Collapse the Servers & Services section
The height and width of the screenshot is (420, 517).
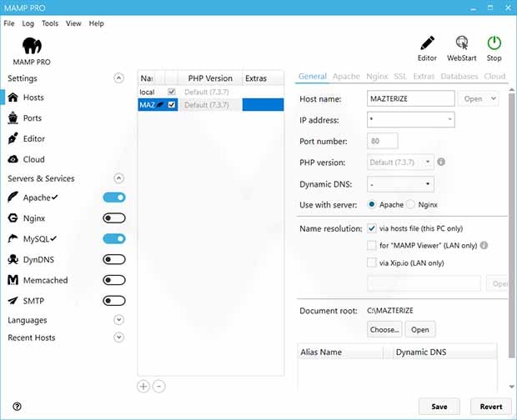pyautogui.click(x=118, y=178)
